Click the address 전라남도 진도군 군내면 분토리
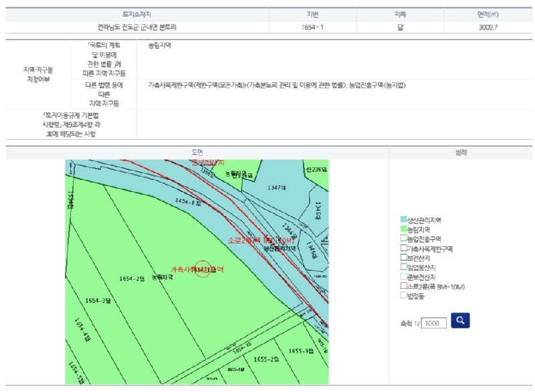Viewport: 535px width, 392px height. coord(137,27)
